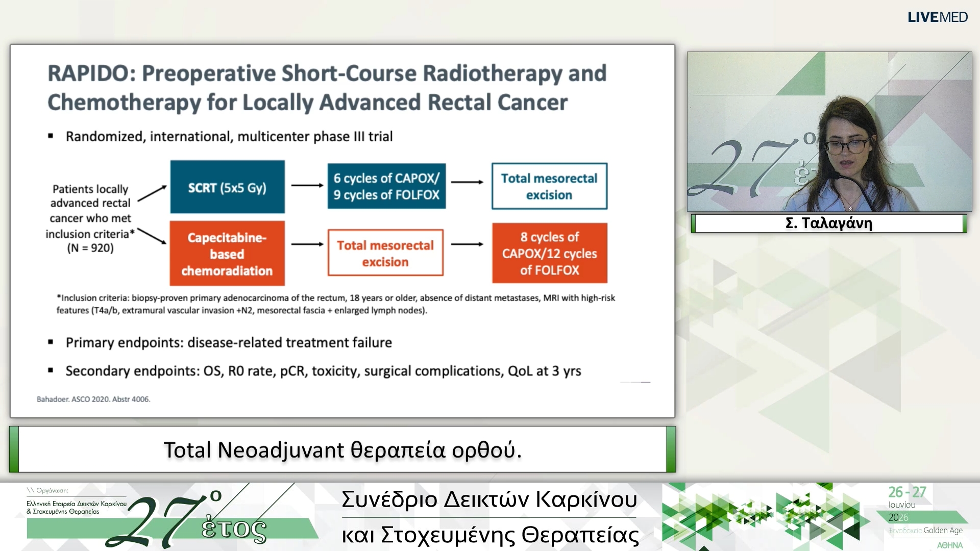Click the orange-outlined Total mesorectal excision box

point(385,253)
